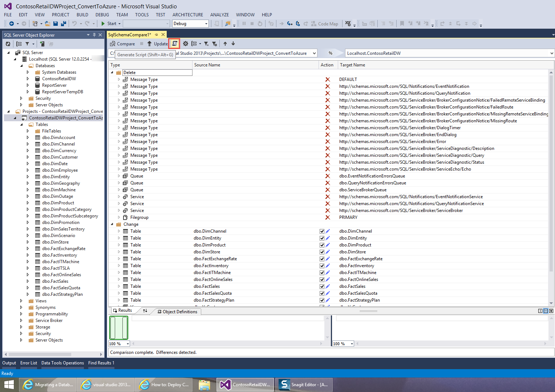Expand the Views folder in project

(x=21, y=301)
